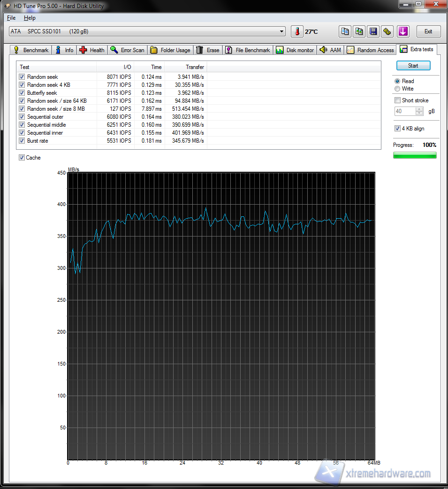The width and height of the screenshot is (448, 489).
Task: Increase short stroke size with up arrow
Action: [419, 109]
